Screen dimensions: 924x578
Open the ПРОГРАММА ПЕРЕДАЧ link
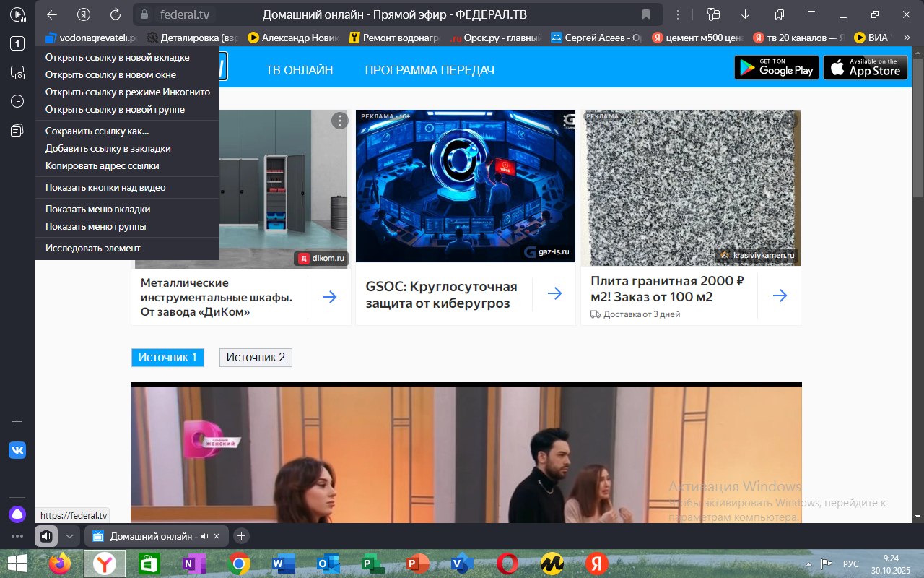click(x=430, y=70)
